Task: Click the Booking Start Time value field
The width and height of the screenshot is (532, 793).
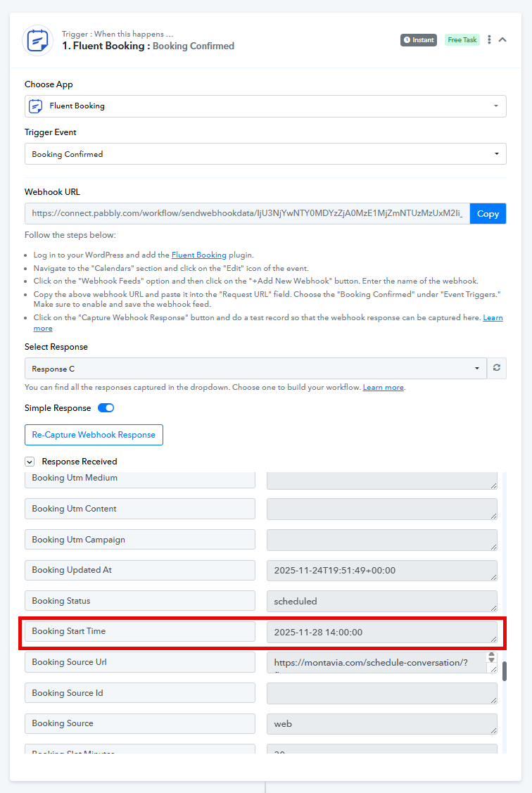Action: tap(381, 632)
